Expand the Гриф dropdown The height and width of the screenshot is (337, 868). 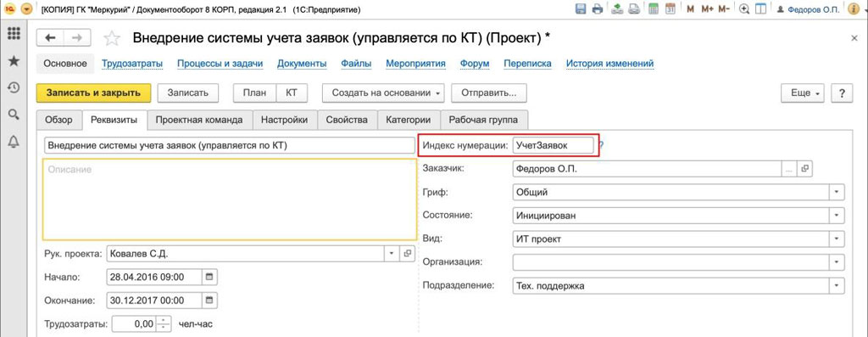(836, 193)
